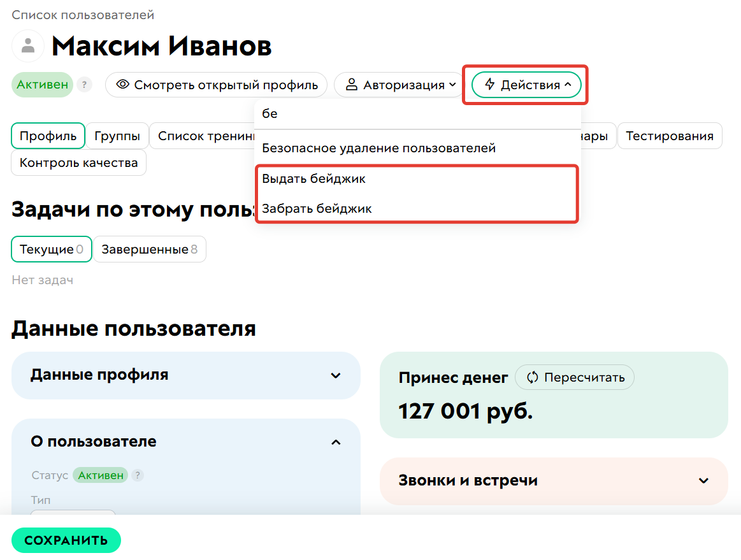Expand the Данные профиля section
The image size is (741, 560).
336,376
